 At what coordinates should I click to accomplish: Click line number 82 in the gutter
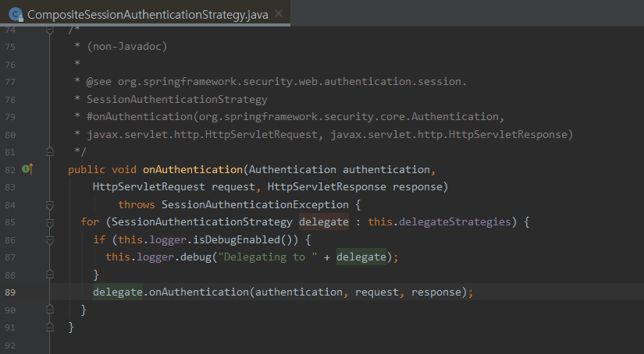[10, 169]
